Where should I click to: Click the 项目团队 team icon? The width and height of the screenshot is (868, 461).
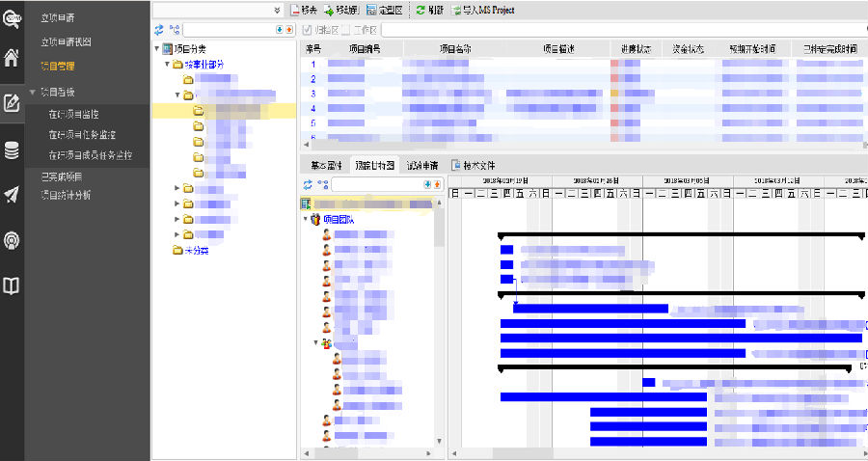coord(315,220)
